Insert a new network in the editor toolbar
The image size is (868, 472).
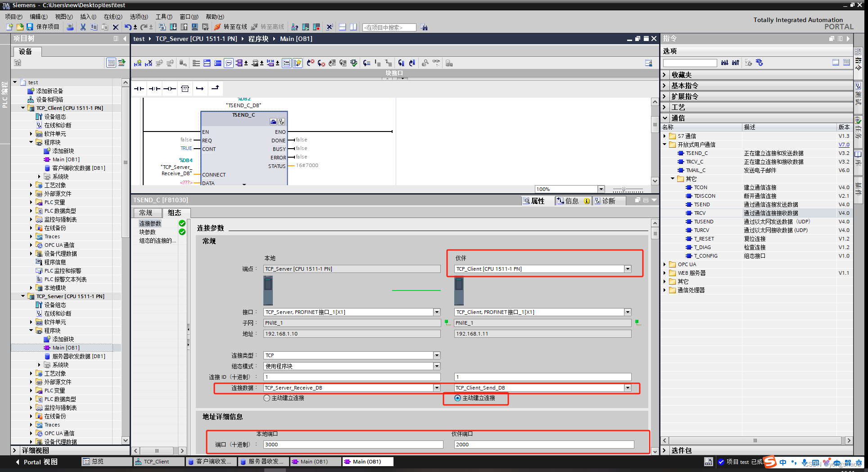(x=138, y=63)
